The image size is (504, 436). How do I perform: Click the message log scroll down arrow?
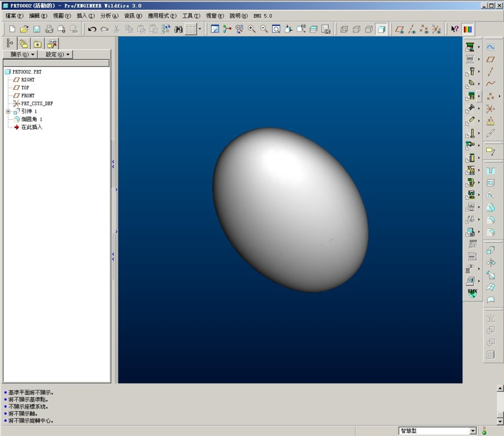[500, 421]
